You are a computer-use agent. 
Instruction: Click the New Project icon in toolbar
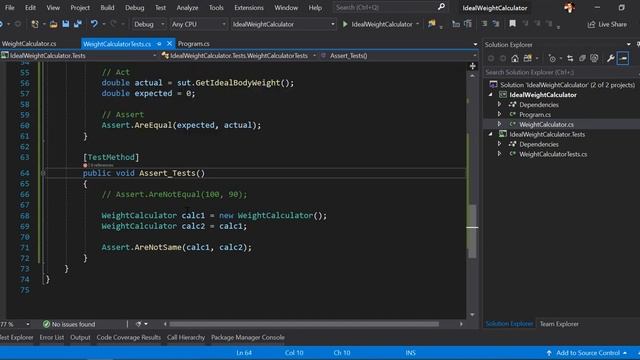(35, 24)
